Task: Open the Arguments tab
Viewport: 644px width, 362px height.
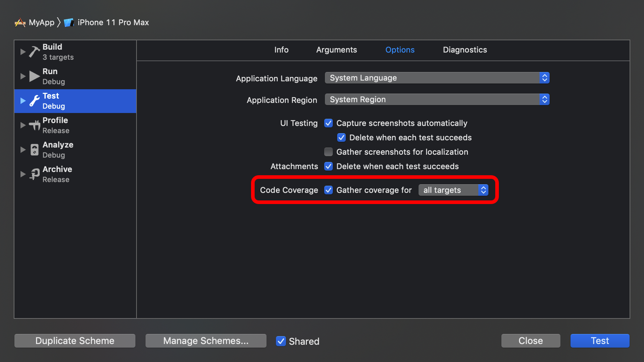Action: (336, 50)
